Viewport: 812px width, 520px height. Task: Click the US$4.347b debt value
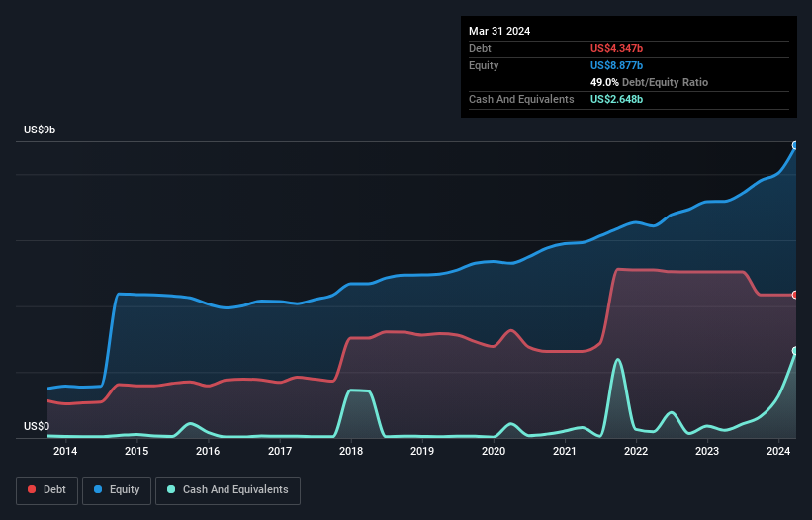point(616,48)
